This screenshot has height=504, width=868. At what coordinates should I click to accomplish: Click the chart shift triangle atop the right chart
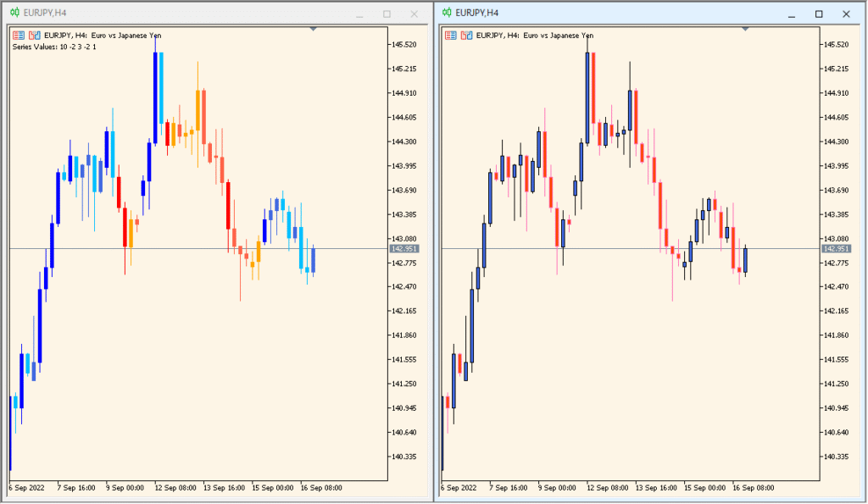click(746, 28)
